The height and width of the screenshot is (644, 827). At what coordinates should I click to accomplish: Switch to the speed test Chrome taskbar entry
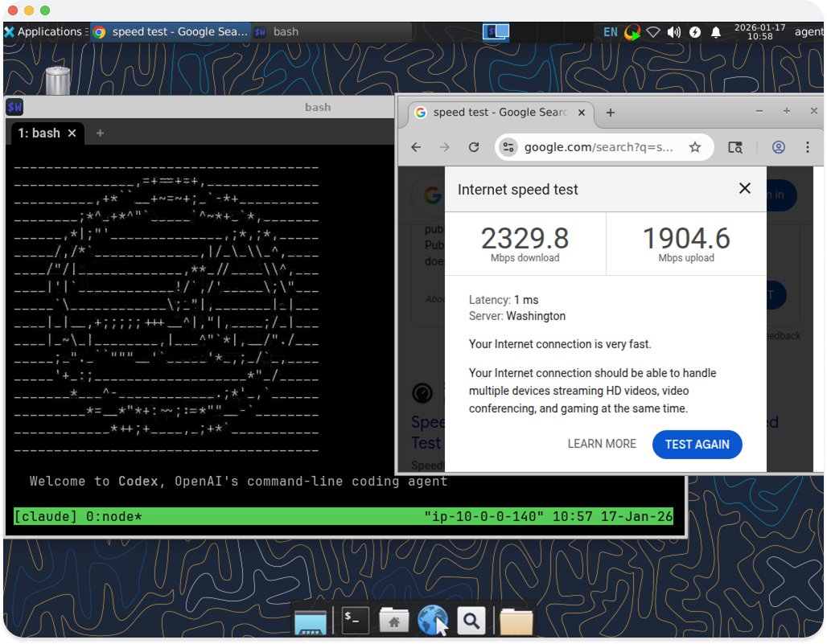tap(170, 31)
